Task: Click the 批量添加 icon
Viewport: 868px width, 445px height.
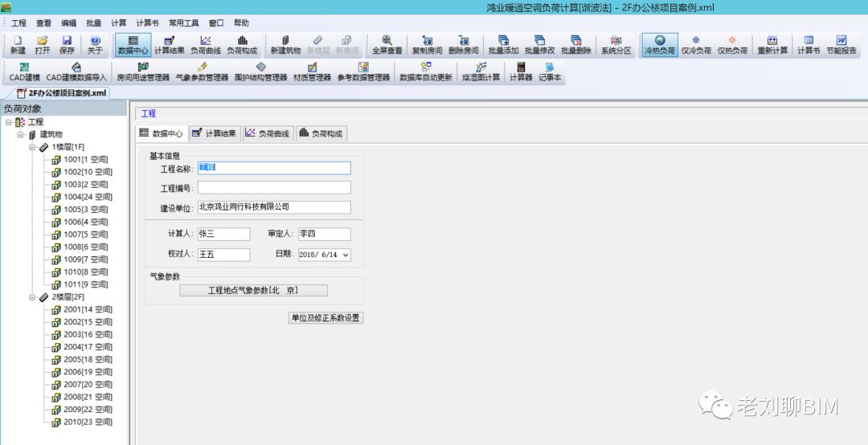Action: coord(504,45)
